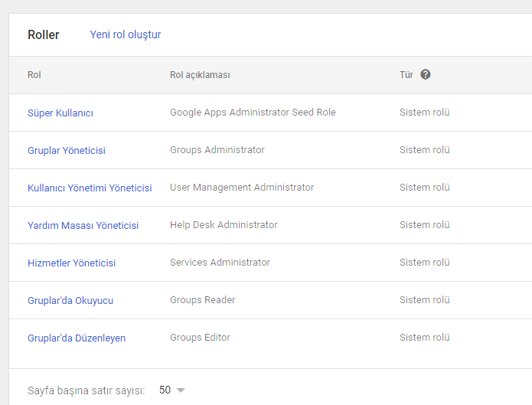Click the Google Apps Administrator Seed Role description
Image resolution: width=532 pixels, height=405 pixels.
tap(253, 113)
